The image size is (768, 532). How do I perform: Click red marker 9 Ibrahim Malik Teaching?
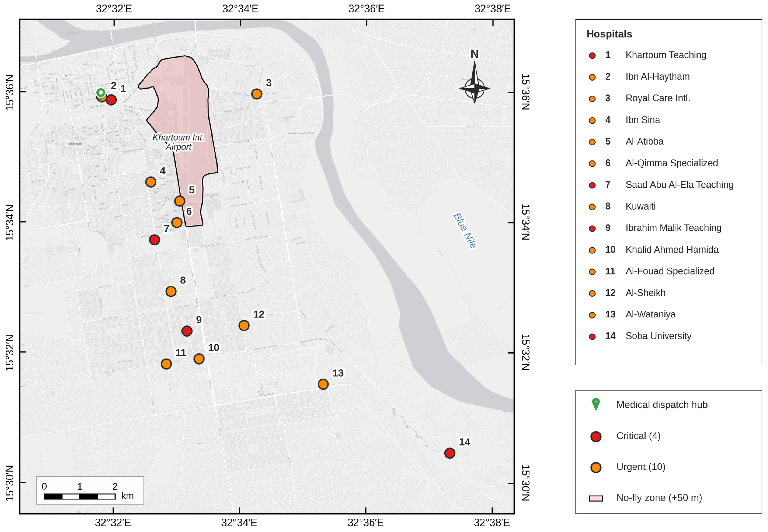coord(187,331)
